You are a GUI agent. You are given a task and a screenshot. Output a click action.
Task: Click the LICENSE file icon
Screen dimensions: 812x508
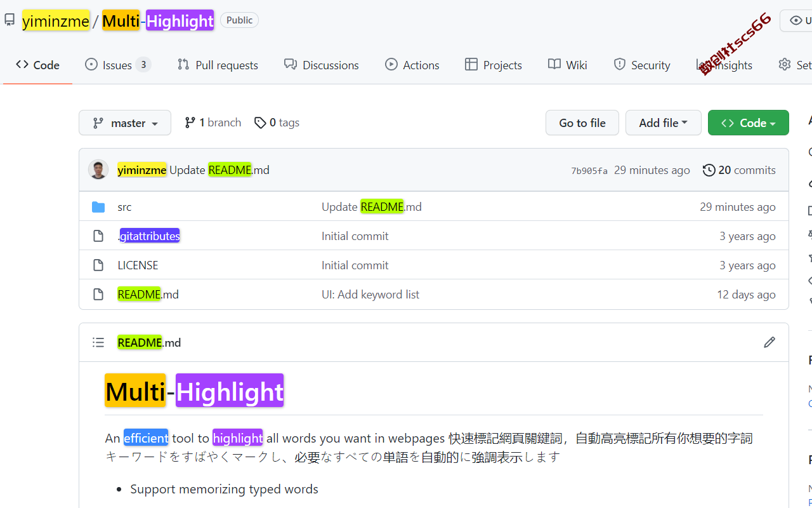[x=98, y=265]
